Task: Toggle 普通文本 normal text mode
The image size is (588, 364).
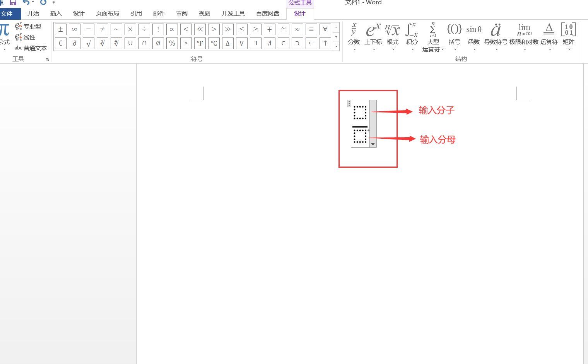Action: tap(31, 48)
